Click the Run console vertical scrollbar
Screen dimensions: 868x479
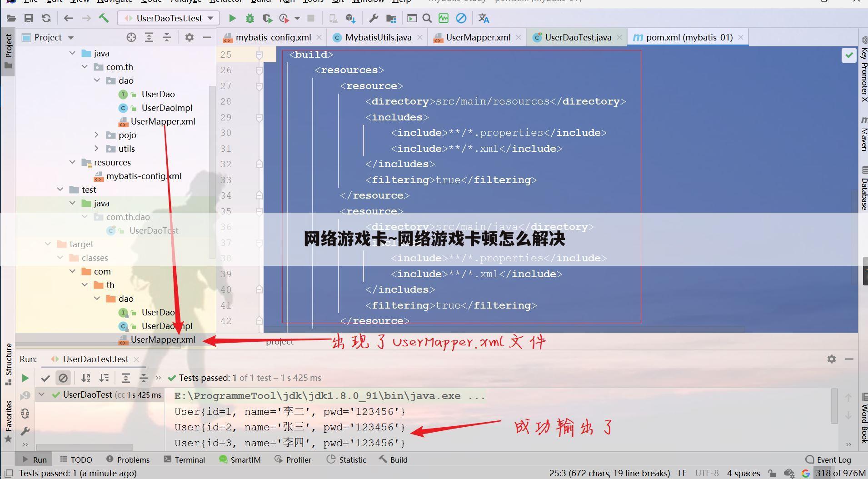pos(834,406)
